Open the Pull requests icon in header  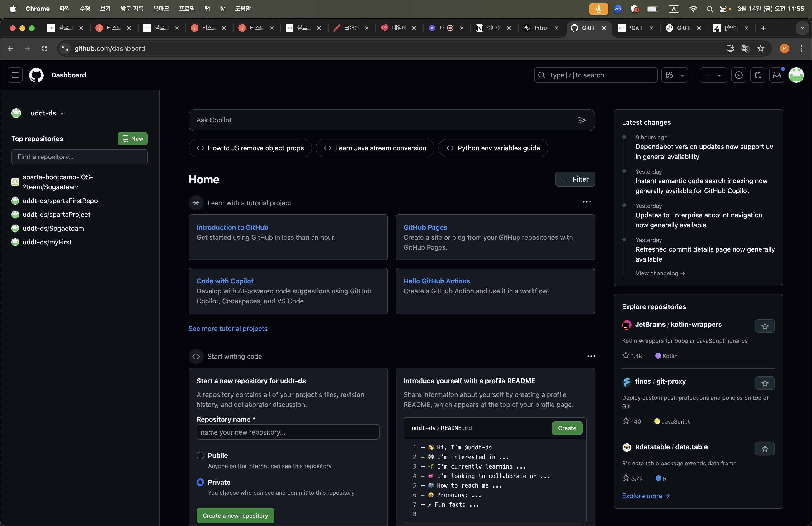tap(758, 75)
